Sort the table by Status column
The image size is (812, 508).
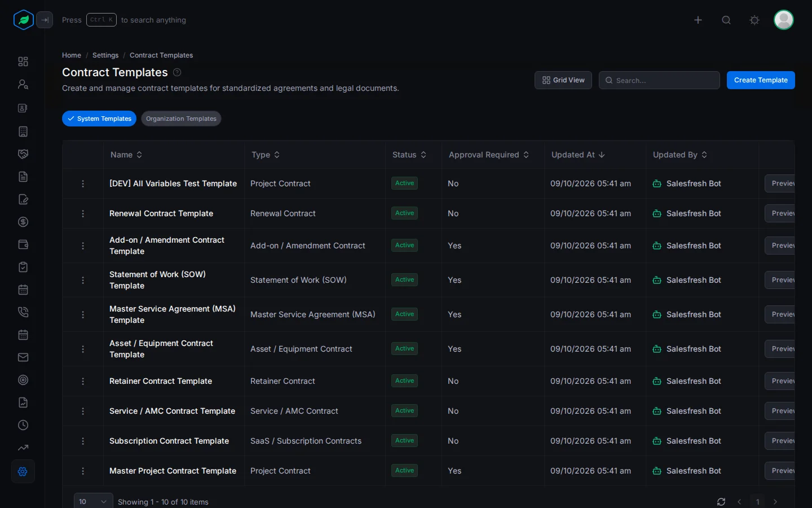click(x=409, y=155)
